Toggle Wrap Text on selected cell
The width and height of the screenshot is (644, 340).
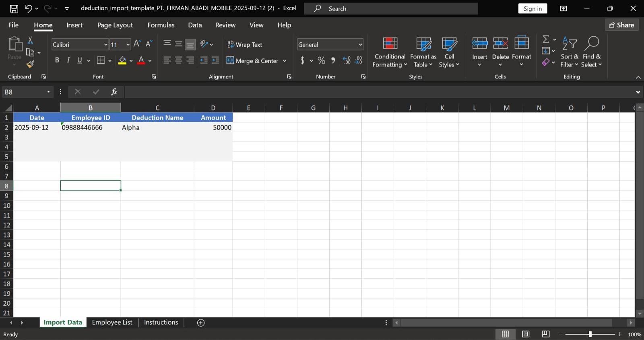(245, 45)
